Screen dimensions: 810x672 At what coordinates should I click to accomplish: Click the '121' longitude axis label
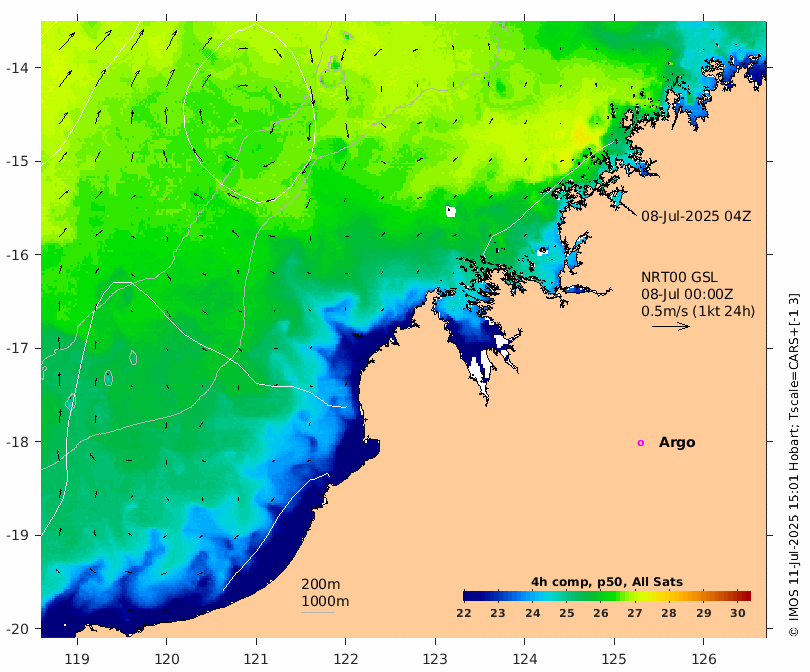click(x=256, y=659)
